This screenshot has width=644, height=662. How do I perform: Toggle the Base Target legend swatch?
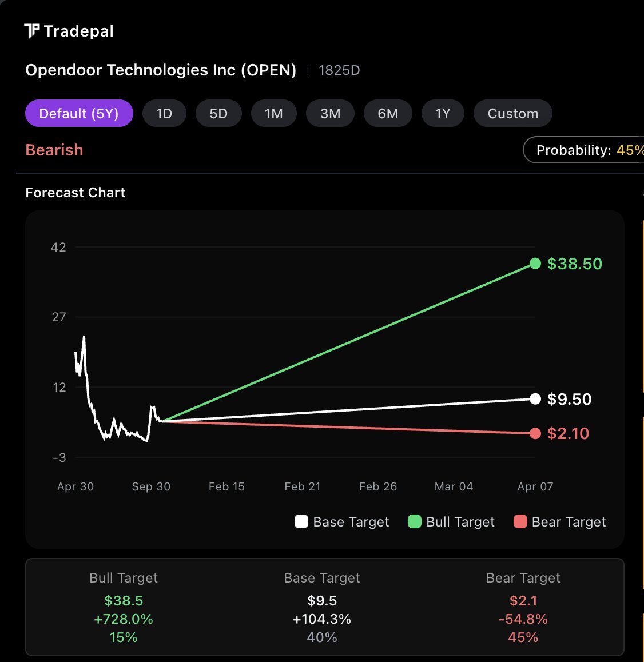click(301, 521)
